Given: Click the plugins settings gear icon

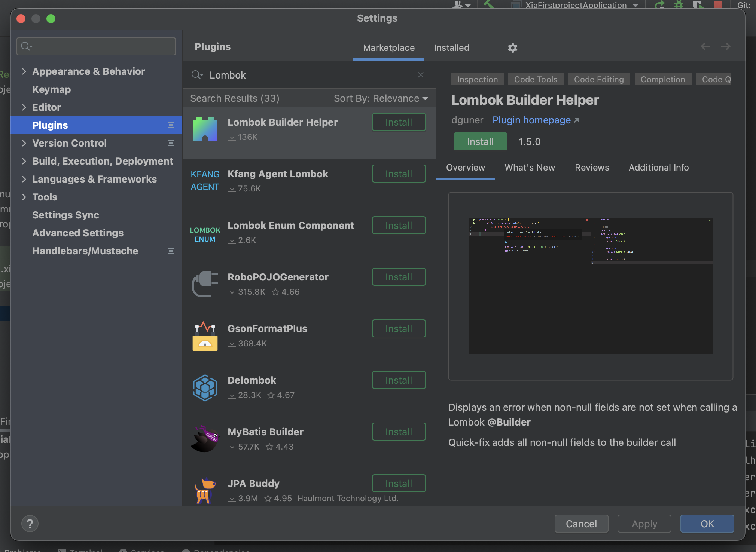Looking at the screenshot, I should pos(512,48).
